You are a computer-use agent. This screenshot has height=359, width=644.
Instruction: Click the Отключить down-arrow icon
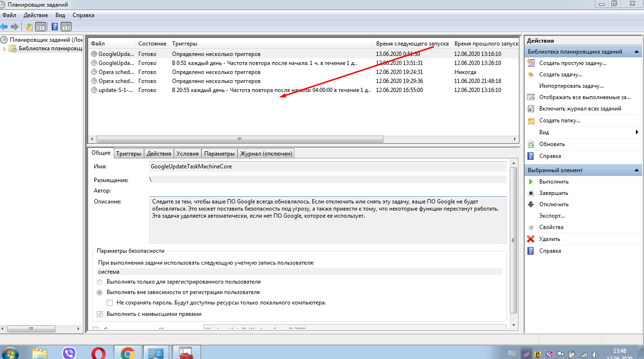pos(531,204)
